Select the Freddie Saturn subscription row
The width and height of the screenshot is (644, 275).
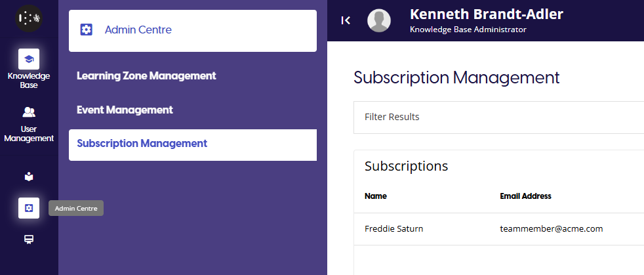(x=394, y=228)
